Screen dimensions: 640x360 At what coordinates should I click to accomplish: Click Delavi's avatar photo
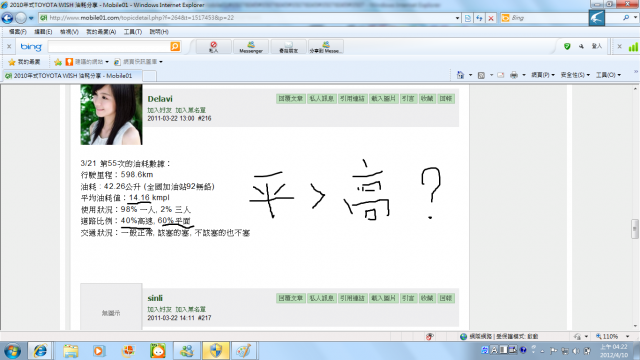coord(111,115)
